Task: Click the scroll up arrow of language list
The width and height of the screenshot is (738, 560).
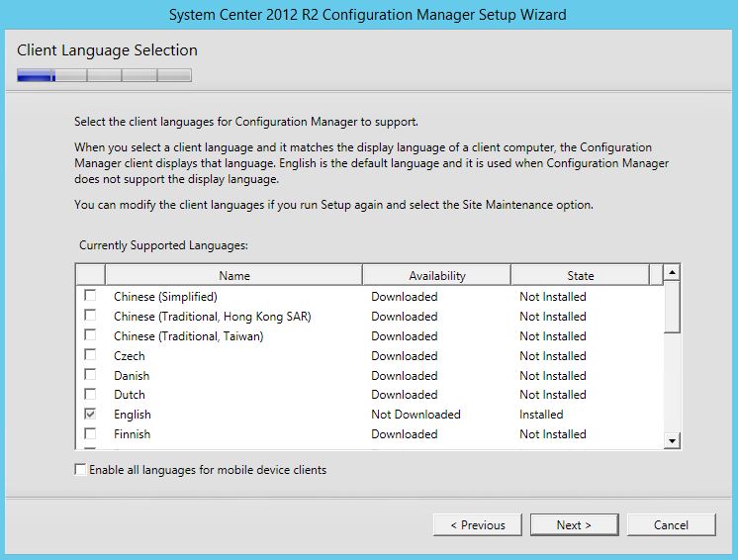Action: click(672, 272)
